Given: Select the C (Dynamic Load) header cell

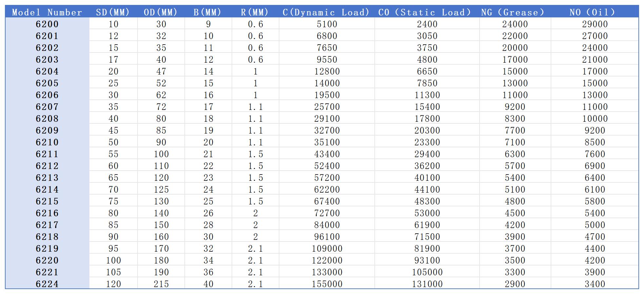Looking at the screenshot, I should (326, 12).
